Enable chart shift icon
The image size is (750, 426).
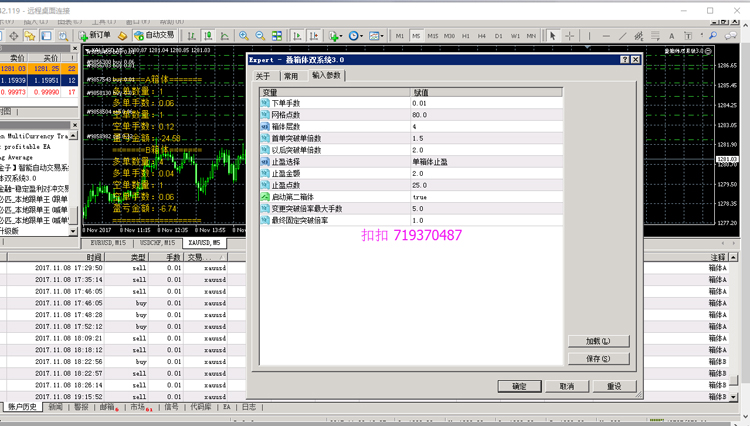pyautogui.click(x=314, y=36)
